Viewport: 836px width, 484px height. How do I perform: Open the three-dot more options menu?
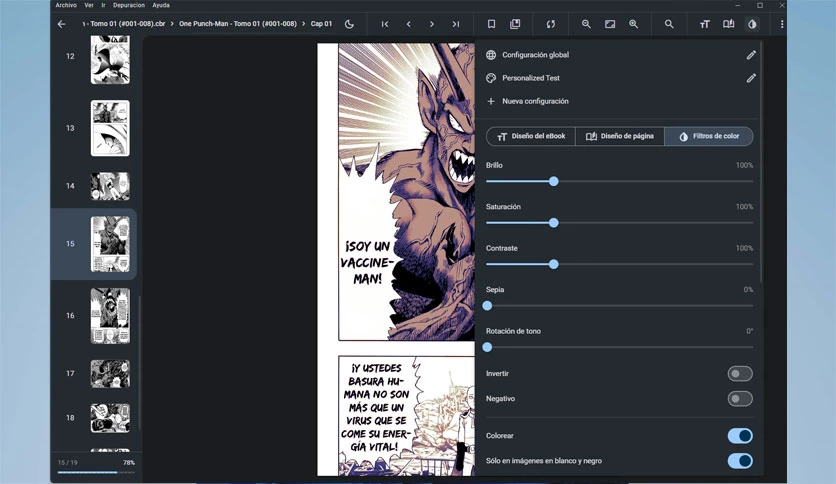pos(782,24)
